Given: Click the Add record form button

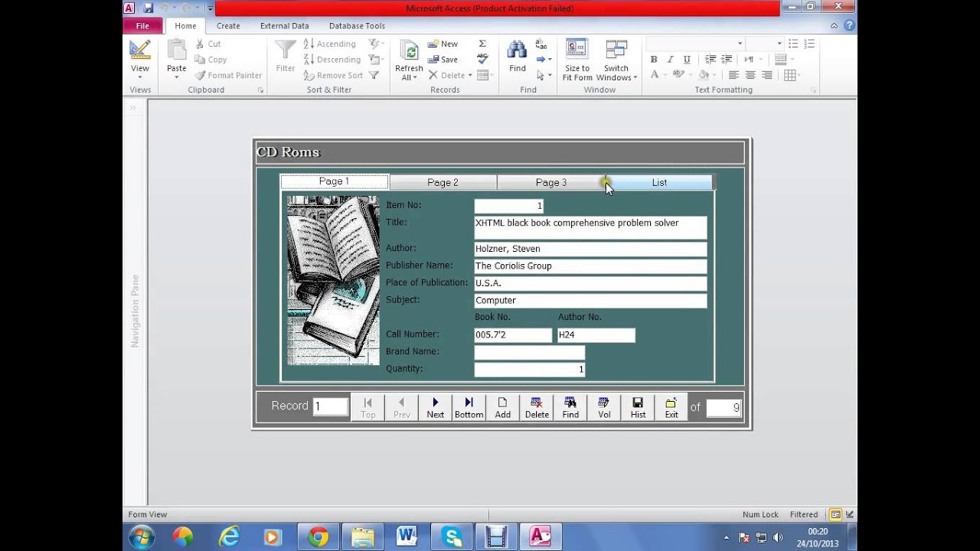Looking at the screenshot, I should click(x=502, y=408).
